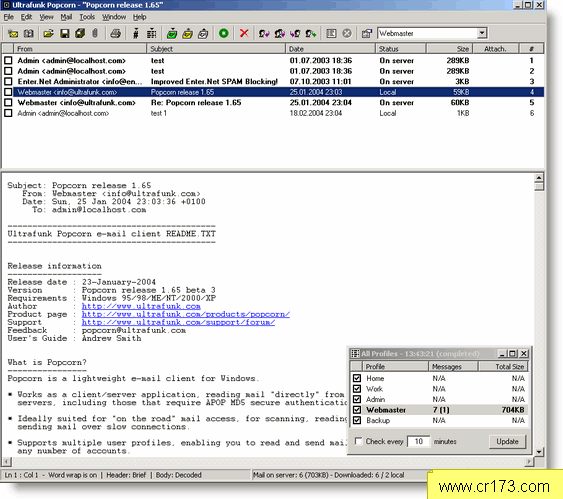Click the save floppy disk icon
563x499 pixels.
pos(65,34)
